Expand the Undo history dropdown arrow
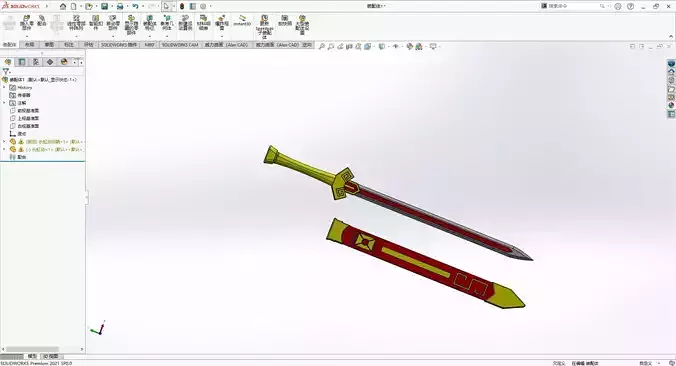Viewport: 676px width, 366px height. point(143,6)
